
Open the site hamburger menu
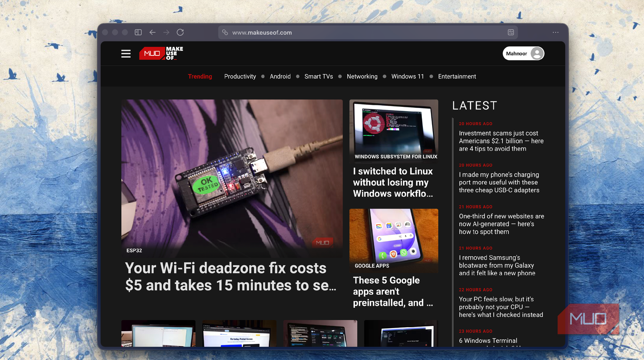(x=126, y=53)
